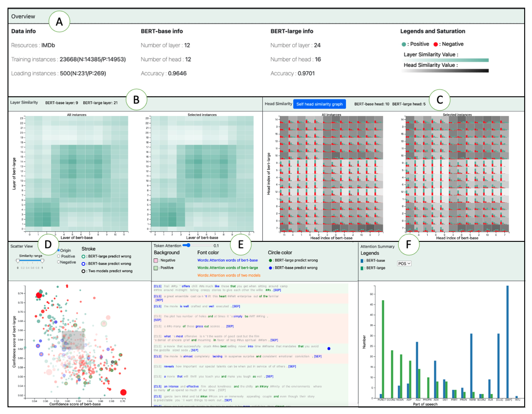Screen dimensions: 532x414
Task: Click the gray selection rectangle in the scatter plot
Action: [73, 340]
